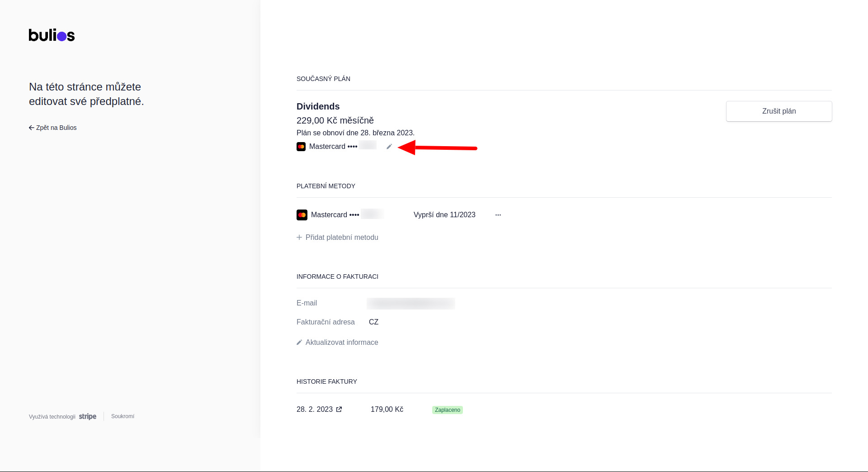Open the three-dot menu for the payment method

pos(498,215)
